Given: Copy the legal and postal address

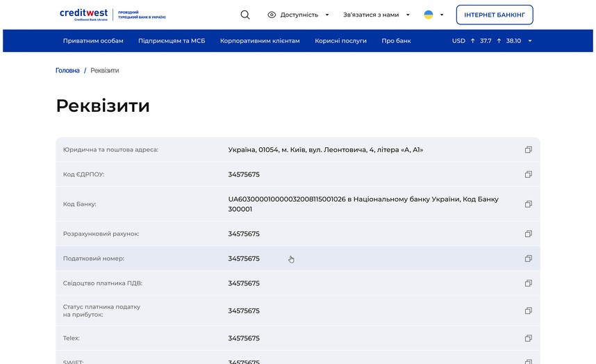Looking at the screenshot, I should click(x=529, y=150).
